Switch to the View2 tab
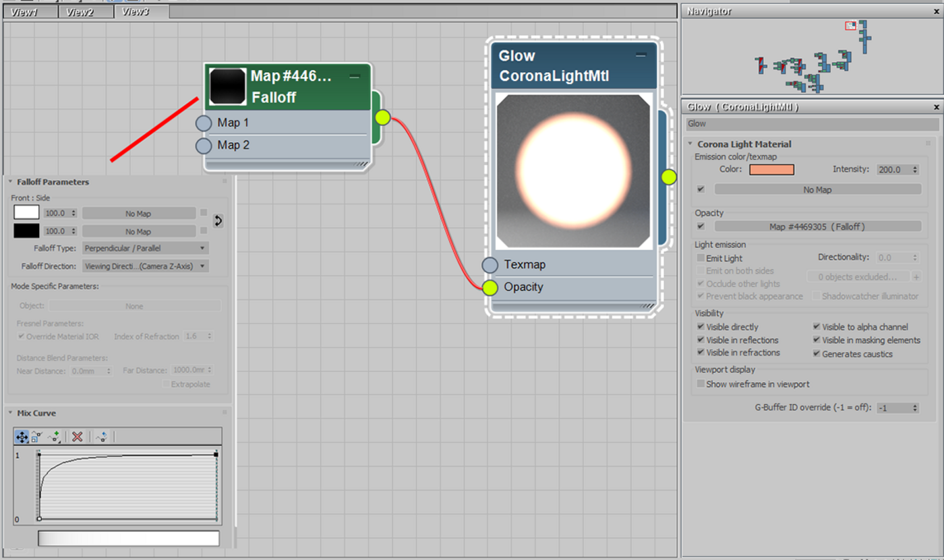944x560 pixels. coord(85,11)
